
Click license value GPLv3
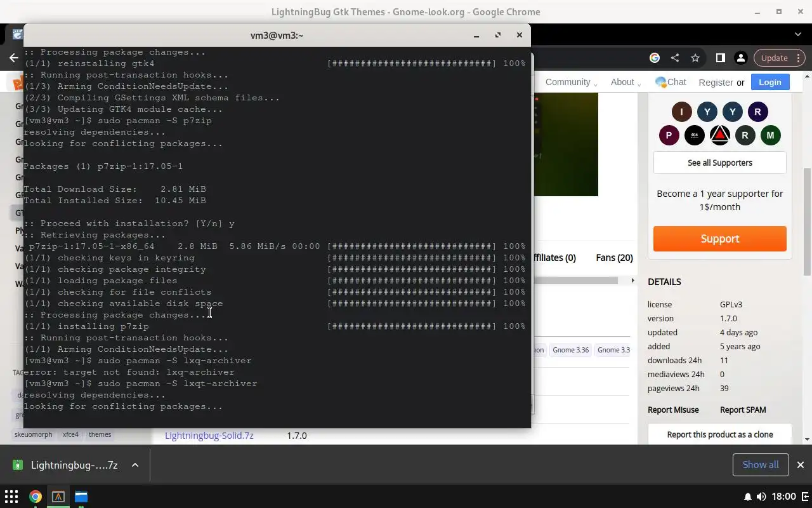pos(731,304)
